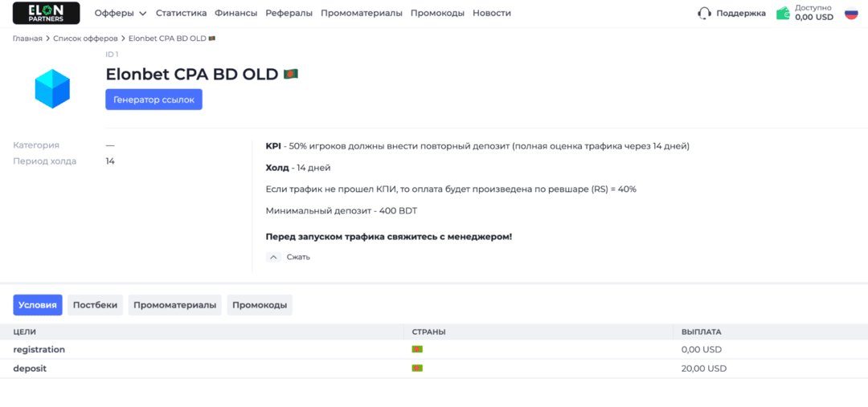The image size is (868, 407).
Task: Open the Список офферов breadcrumb link
Action: [85, 39]
